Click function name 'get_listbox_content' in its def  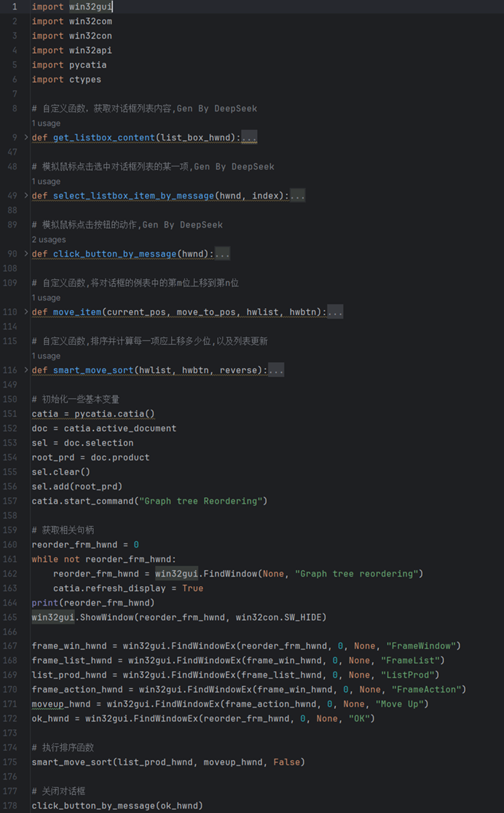(x=104, y=137)
